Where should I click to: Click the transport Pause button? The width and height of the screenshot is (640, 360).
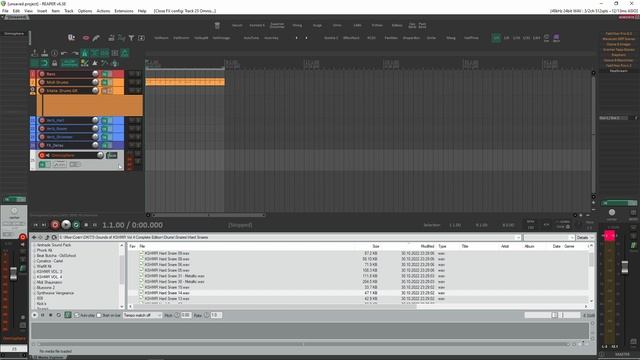point(95,225)
